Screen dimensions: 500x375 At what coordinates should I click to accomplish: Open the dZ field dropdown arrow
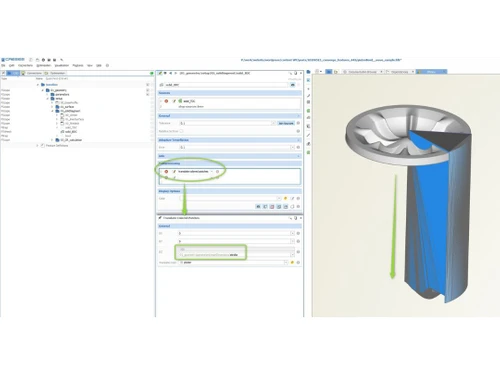[x=292, y=255]
